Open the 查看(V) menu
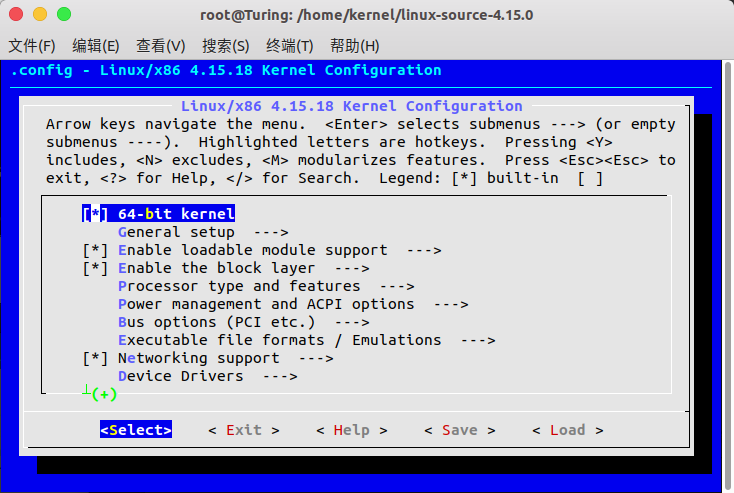The image size is (734, 493). click(161, 46)
